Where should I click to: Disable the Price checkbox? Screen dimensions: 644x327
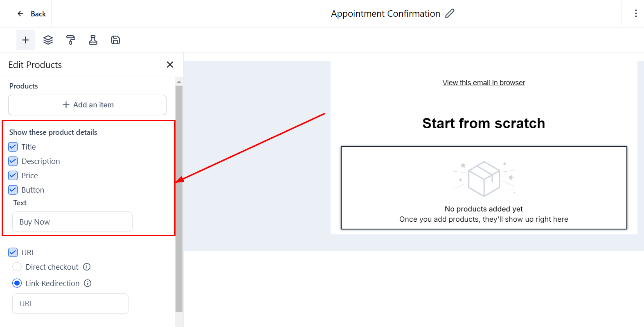pos(13,175)
